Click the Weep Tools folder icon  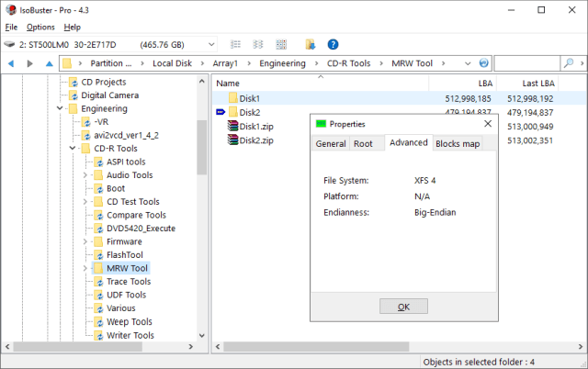[98, 322]
